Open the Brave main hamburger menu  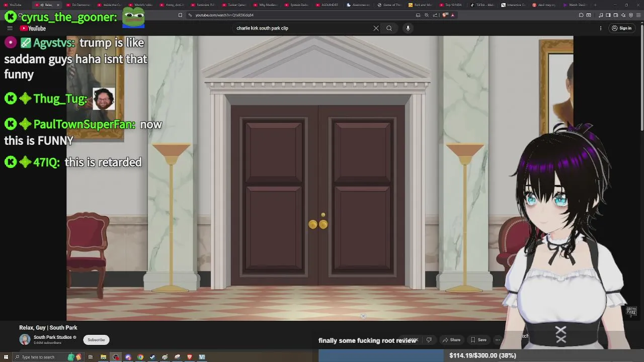[x=638, y=15]
